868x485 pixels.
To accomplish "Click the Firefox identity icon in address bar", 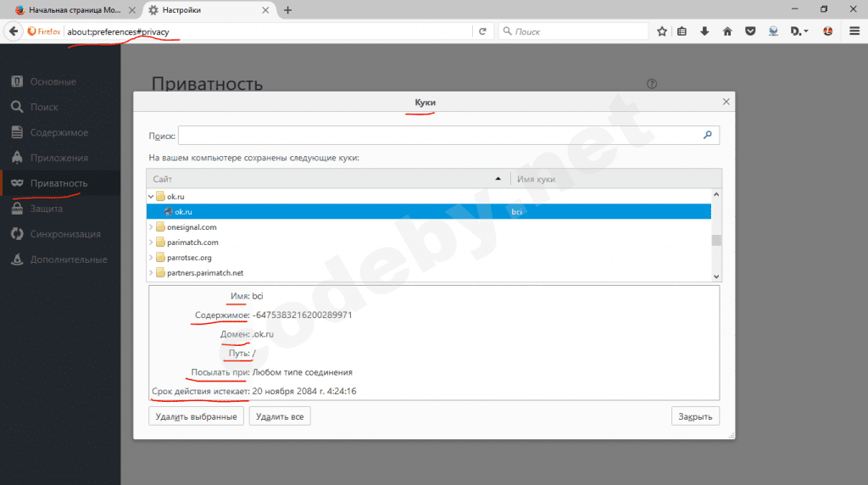I will click(x=44, y=31).
